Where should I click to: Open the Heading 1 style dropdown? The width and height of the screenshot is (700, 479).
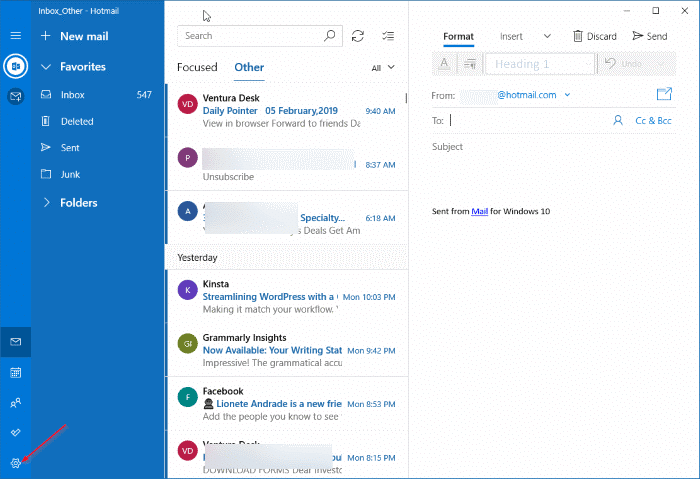coord(540,64)
